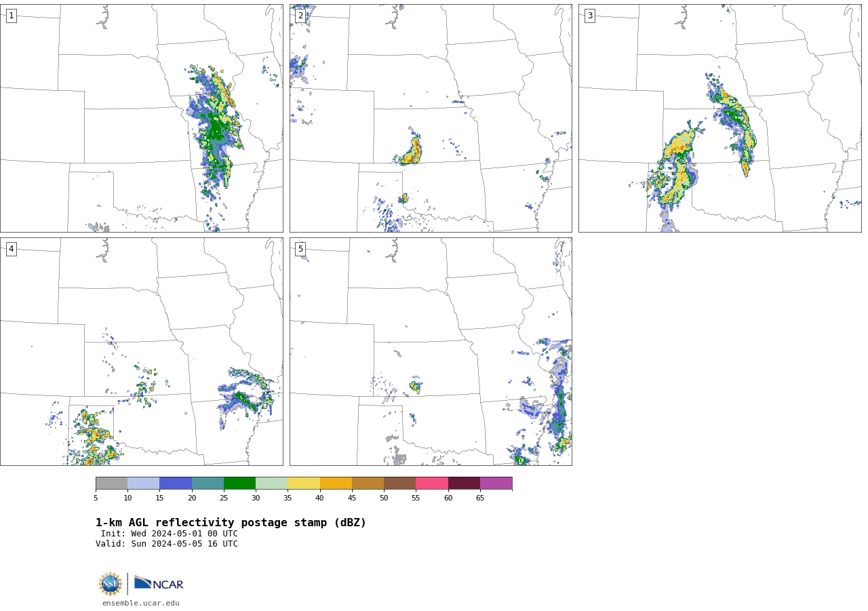Click the NCAR logo

tap(159, 583)
